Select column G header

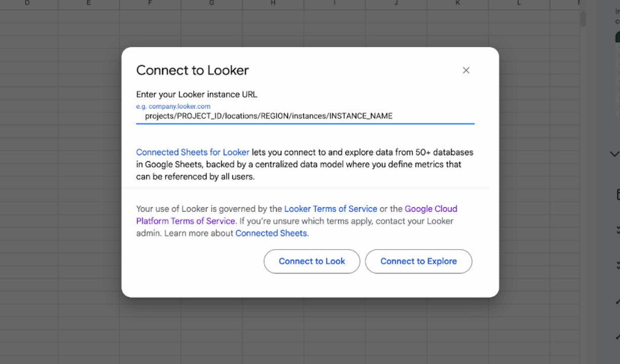pos(212,4)
